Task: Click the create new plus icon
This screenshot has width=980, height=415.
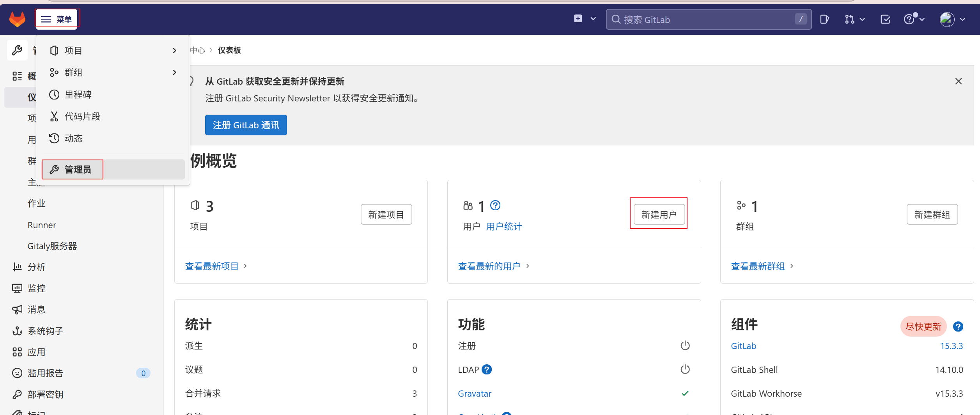Action: tap(578, 19)
